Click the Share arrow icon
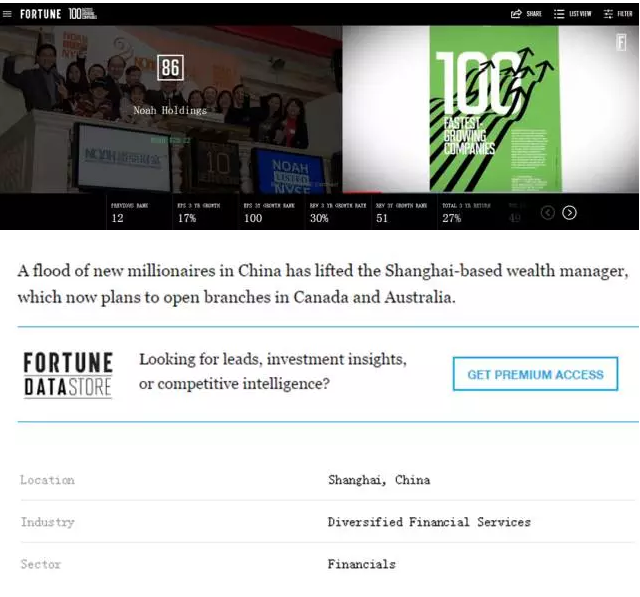The width and height of the screenshot is (640, 597). coord(516,14)
